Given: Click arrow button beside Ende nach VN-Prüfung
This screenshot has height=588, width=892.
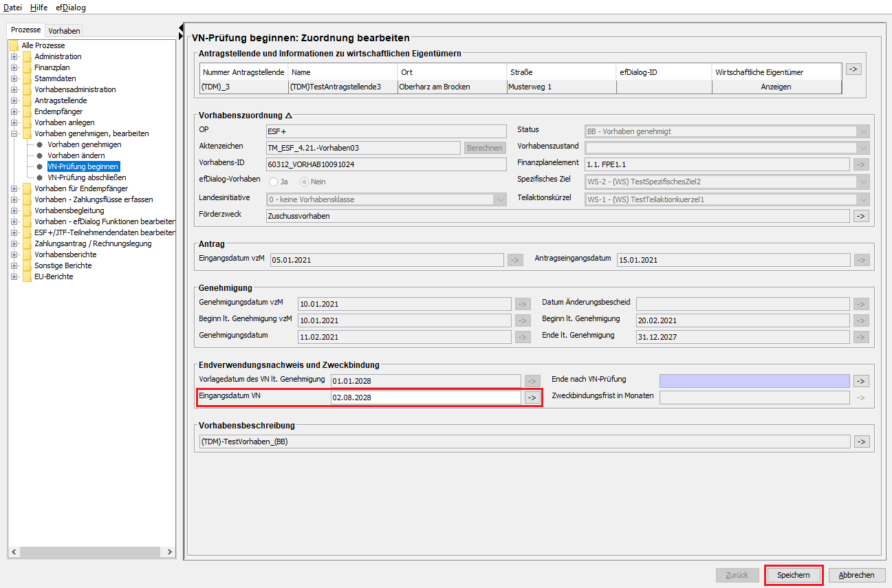Looking at the screenshot, I should pyautogui.click(x=861, y=381).
